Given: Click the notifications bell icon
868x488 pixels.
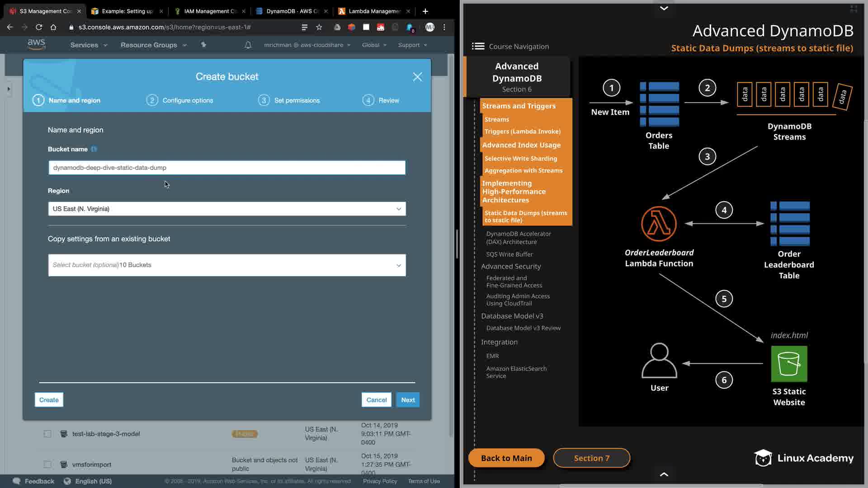Looking at the screenshot, I should point(248,45).
